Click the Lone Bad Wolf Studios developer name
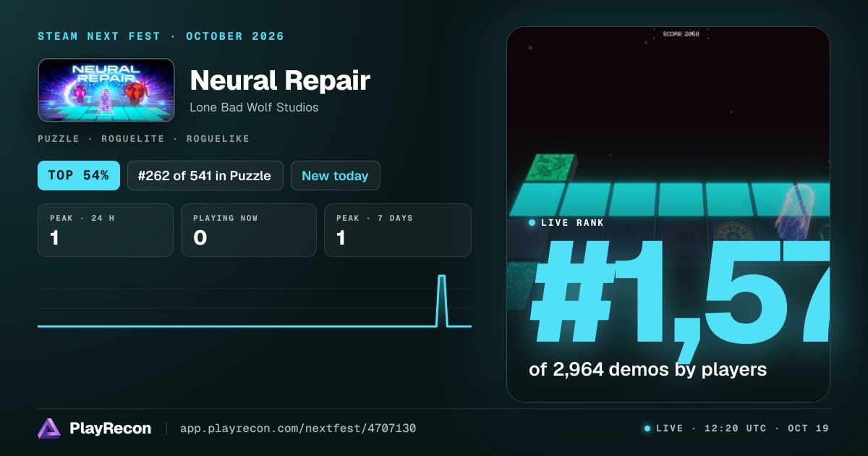The image size is (868, 456). tap(254, 107)
